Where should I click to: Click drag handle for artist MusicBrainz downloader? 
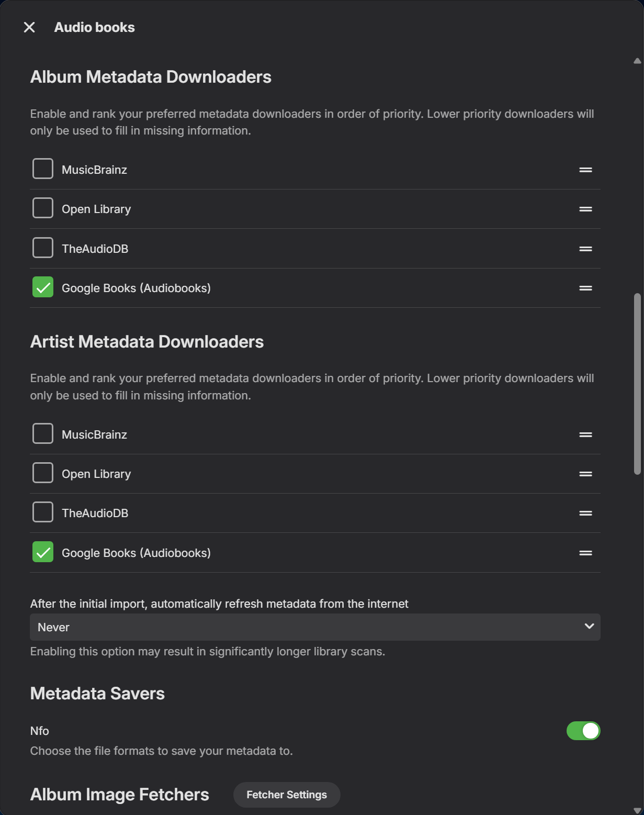tap(585, 434)
